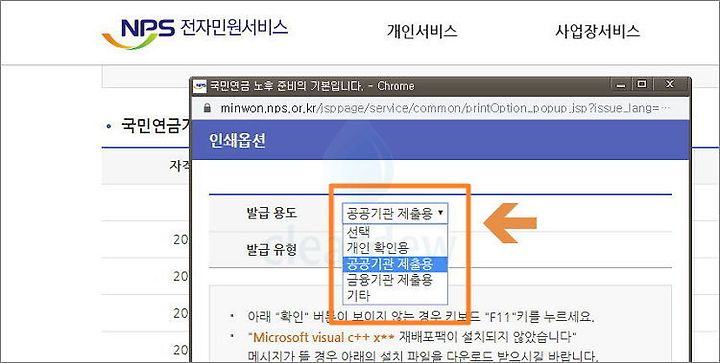
Task: Click the "Microsoft visual c++ x**" orange text
Action: coord(321,337)
